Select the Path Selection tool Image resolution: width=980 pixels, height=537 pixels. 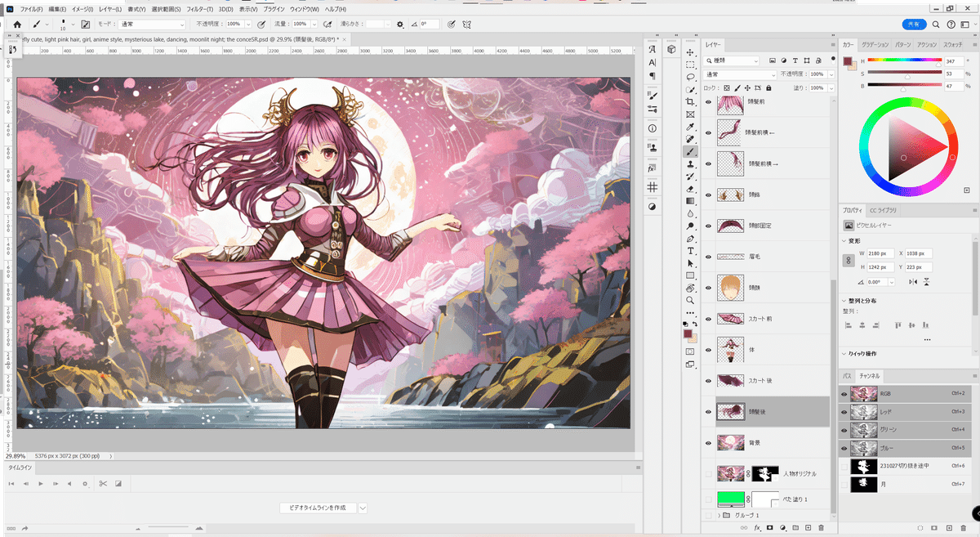pos(691,263)
